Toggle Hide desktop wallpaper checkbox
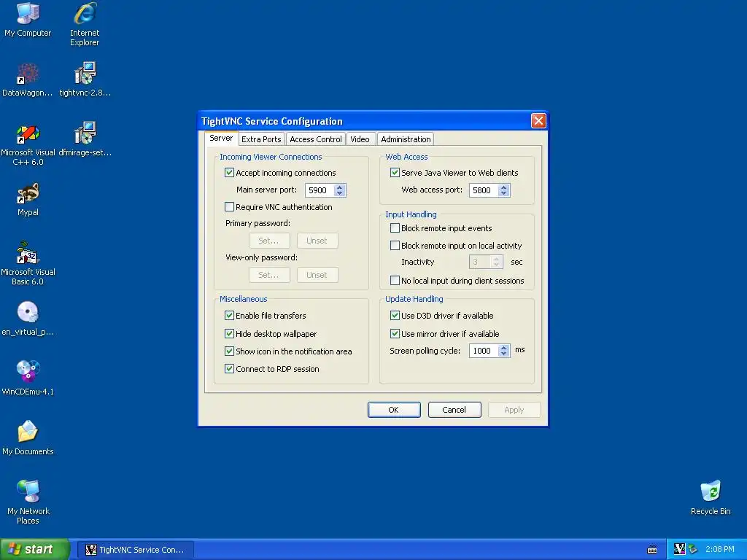 click(x=229, y=333)
